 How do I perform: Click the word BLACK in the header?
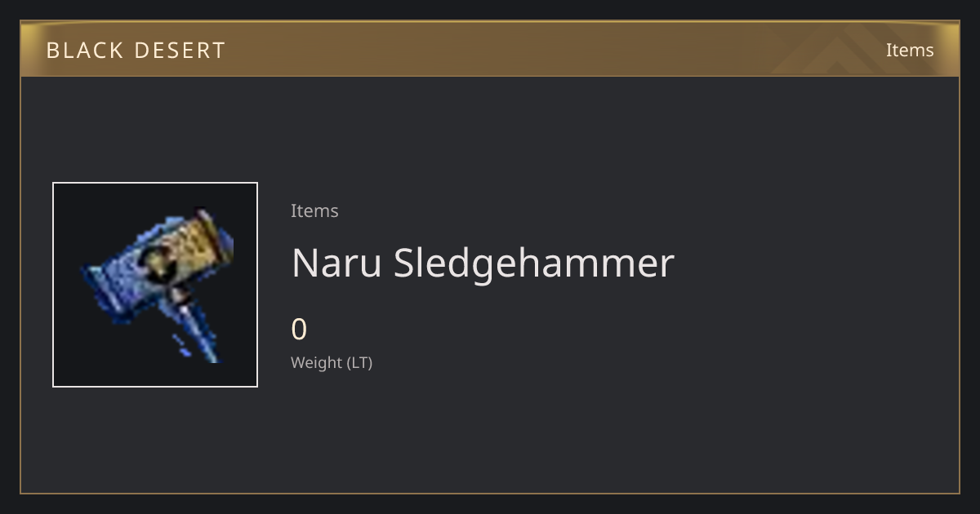(x=83, y=51)
